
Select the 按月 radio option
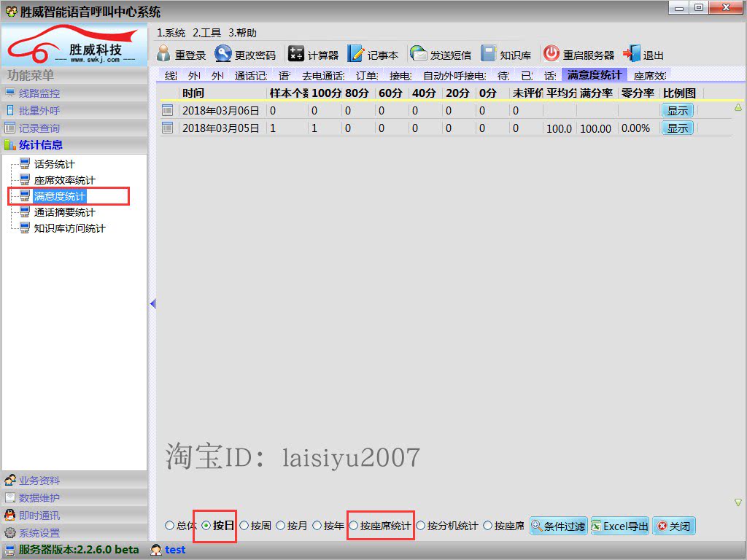tap(292, 526)
